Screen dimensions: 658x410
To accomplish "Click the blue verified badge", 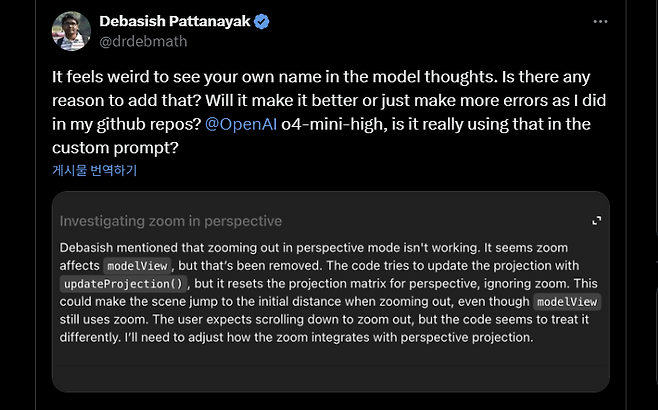I will point(260,21).
